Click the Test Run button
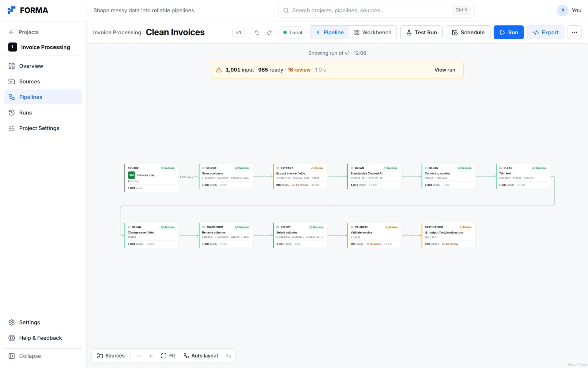Screen dimensions: 588x368 (x=421, y=32)
